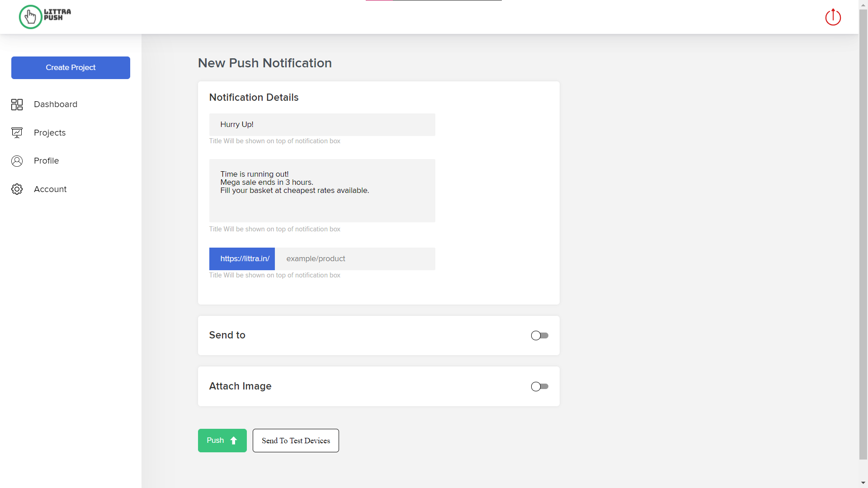Focus the Hurry Up! title field

point(322,125)
